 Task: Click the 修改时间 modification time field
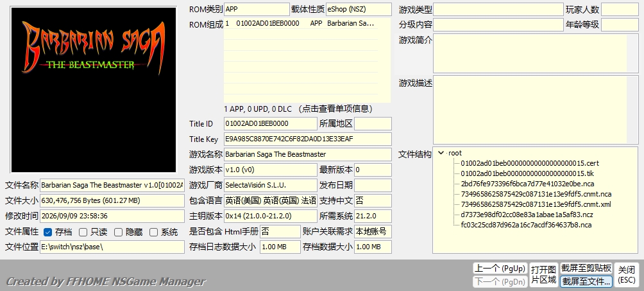[112, 216]
